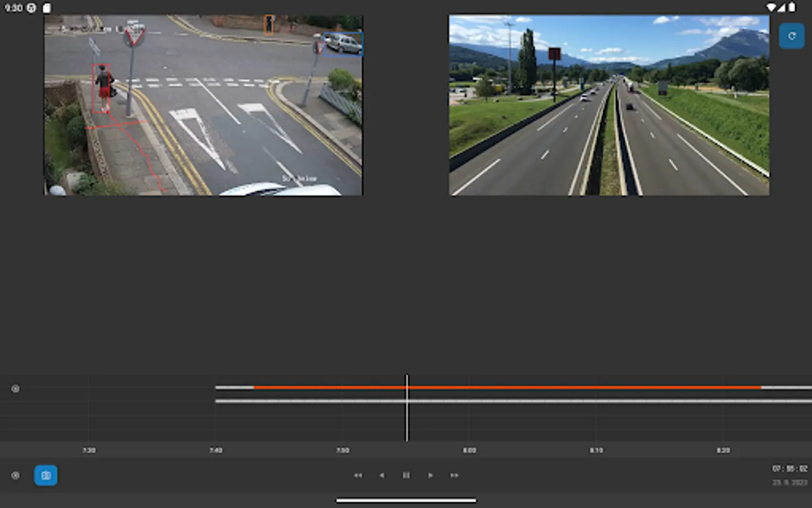Select the date 23.6.2023
Viewport: 812px width, 508px height.
pos(788,483)
